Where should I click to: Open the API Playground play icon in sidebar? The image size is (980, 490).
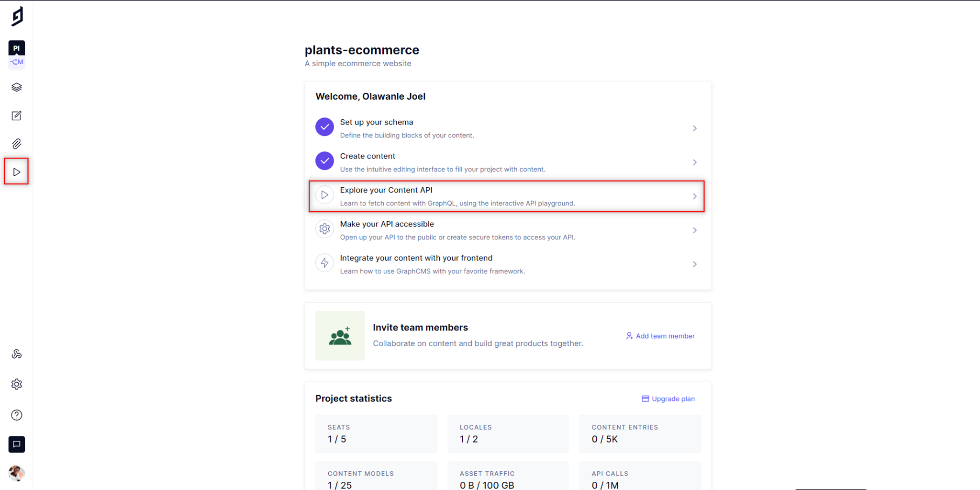17,172
